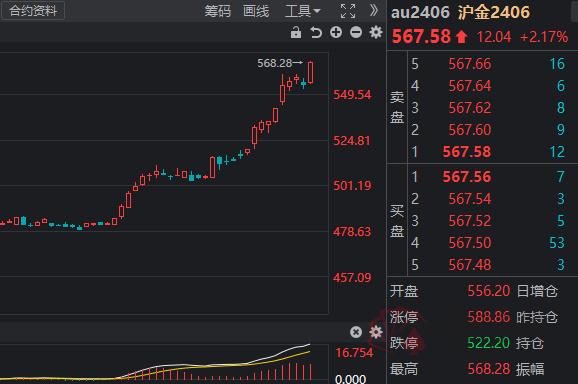This screenshot has height=384, width=578.
Task: Select bid level 2 price 567.54
Action: (x=470, y=199)
